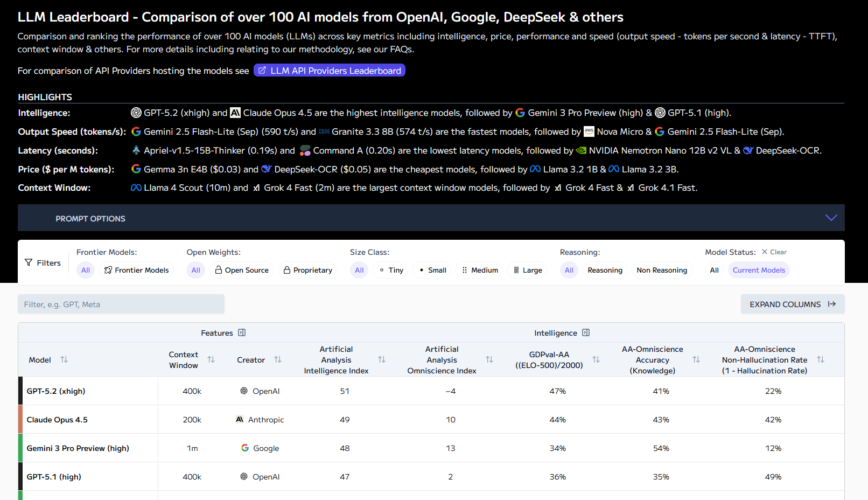868x500 pixels.
Task: Expand the Prompt Options panel
Action: [x=831, y=218]
